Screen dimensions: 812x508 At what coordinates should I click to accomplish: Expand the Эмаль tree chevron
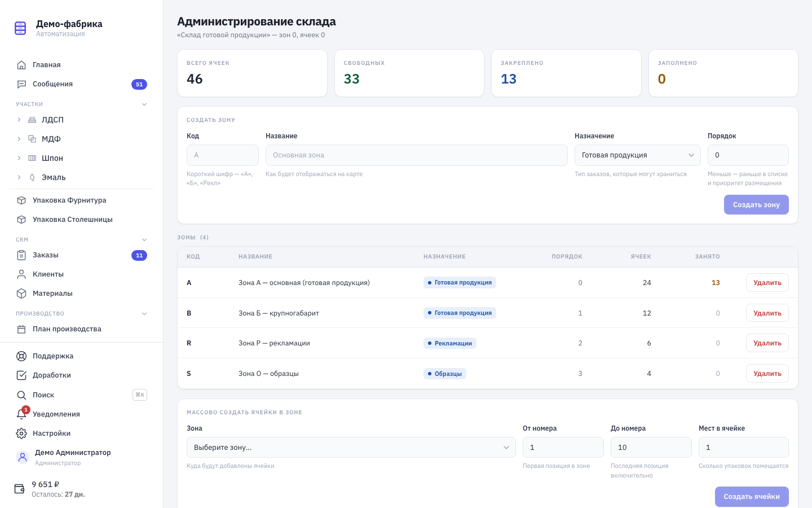pyautogui.click(x=19, y=177)
